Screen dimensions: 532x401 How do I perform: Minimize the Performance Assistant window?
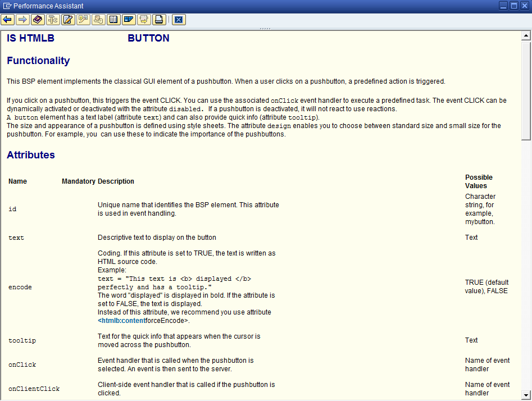click(x=503, y=6)
